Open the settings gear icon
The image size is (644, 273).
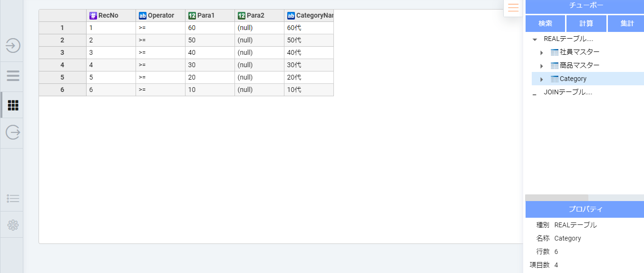[13, 225]
